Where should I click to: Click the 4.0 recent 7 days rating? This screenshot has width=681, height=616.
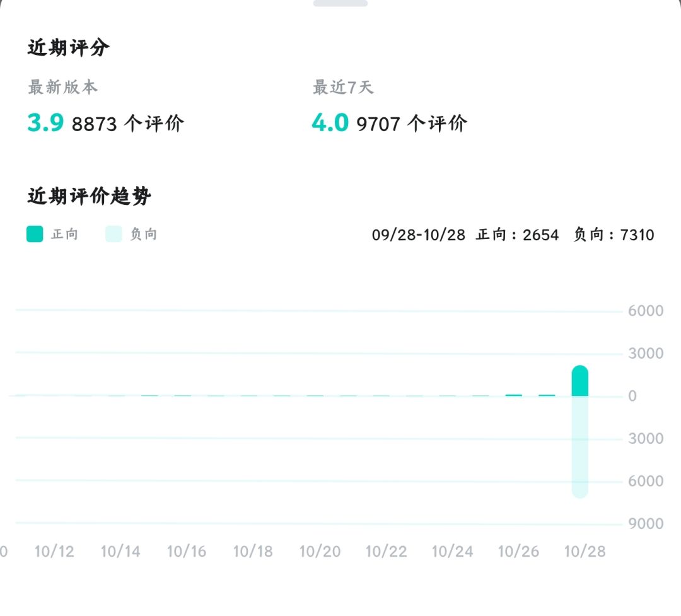(330, 122)
